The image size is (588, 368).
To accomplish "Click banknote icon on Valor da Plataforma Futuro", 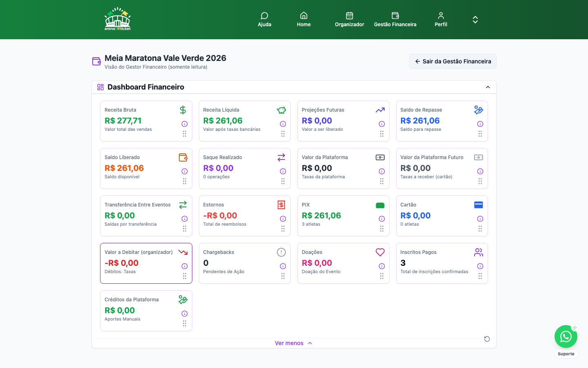I will 479,157.
